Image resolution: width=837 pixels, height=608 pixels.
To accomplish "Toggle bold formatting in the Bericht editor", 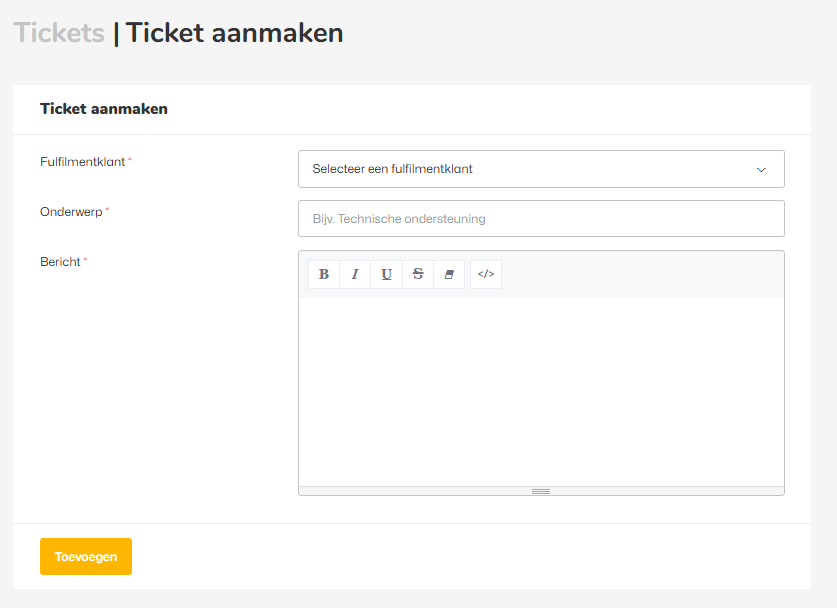I will click(324, 274).
